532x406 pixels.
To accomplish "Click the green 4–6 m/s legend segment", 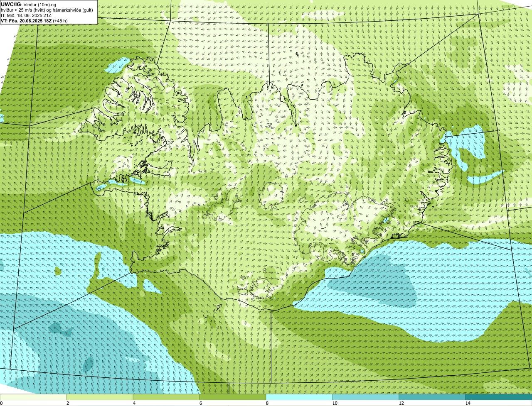I will click(x=166, y=397).
